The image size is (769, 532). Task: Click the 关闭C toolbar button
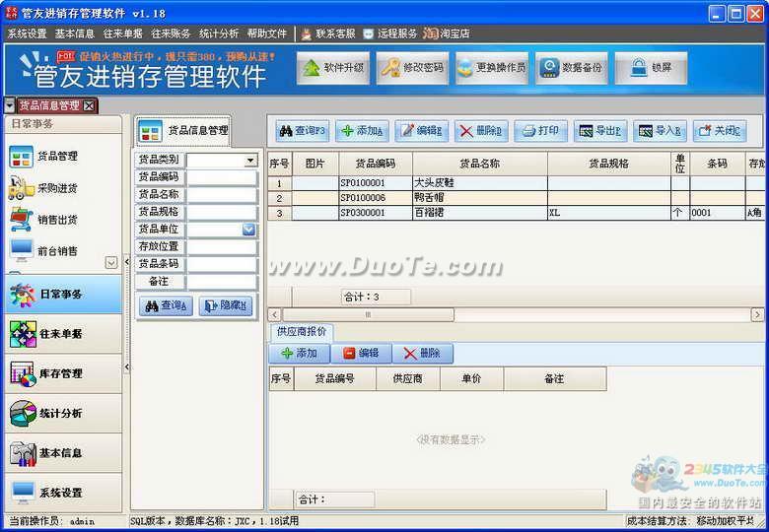pyautogui.click(x=720, y=131)
